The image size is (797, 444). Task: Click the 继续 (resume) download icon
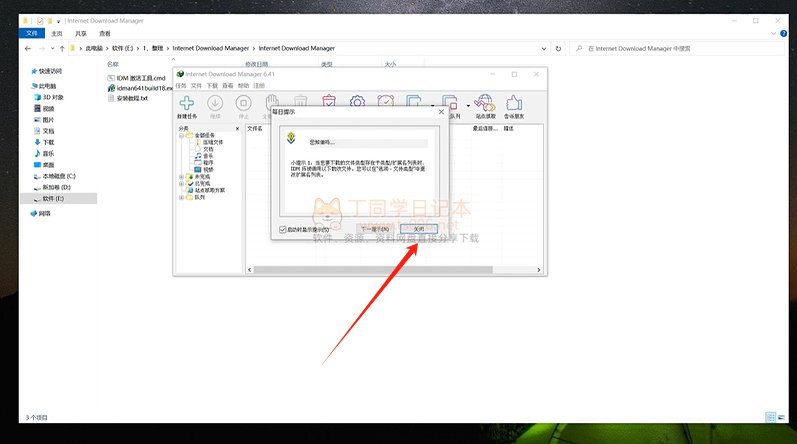[x=215, y=104]
